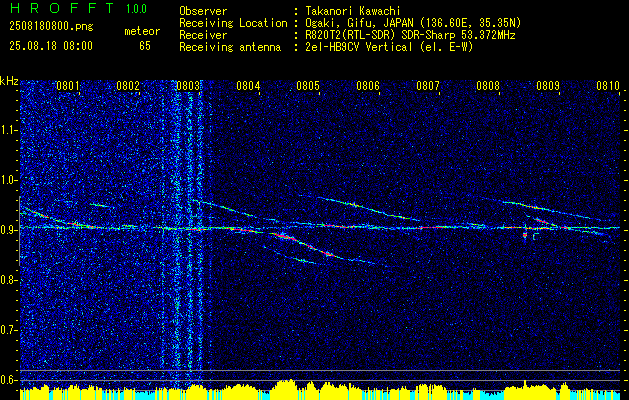Click the meteor count 65
The width and height of the screenshot is (629, 400).
coord(145,46)
